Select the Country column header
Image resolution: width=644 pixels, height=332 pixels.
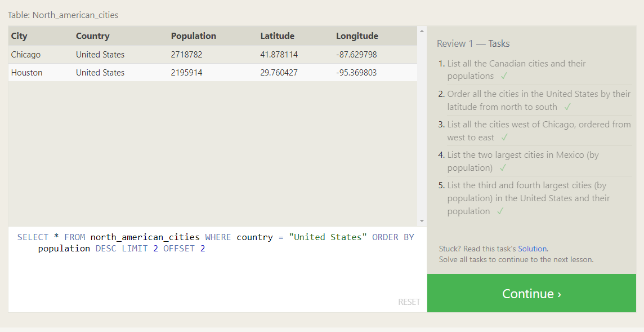coord(93,36)
